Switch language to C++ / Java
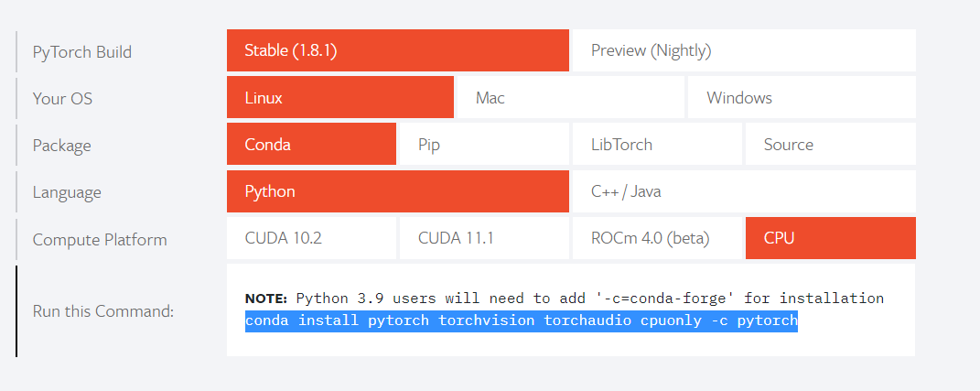 tap(744, 191)
